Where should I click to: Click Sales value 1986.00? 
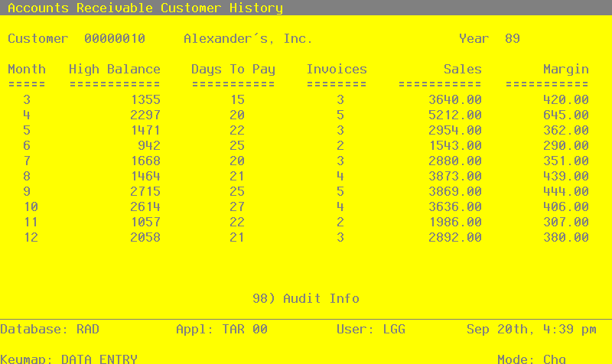coord(455,222)
